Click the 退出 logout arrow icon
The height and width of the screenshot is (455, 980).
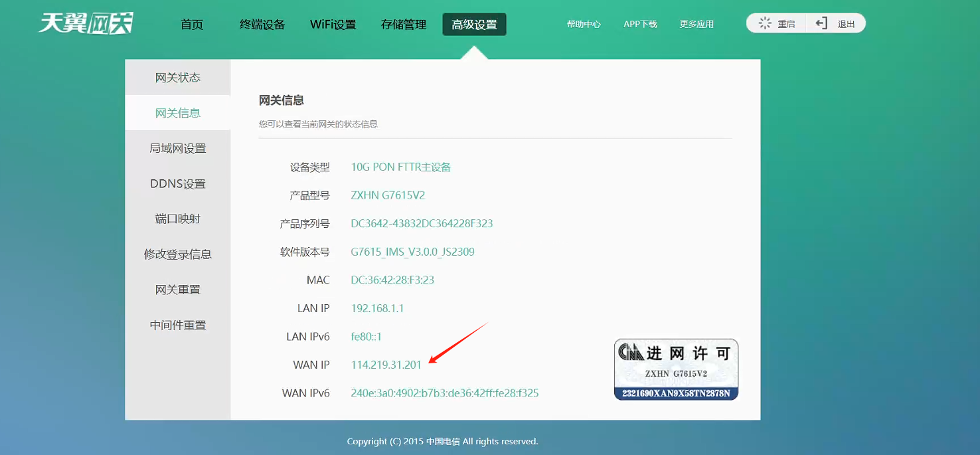(x=821, y=23)
